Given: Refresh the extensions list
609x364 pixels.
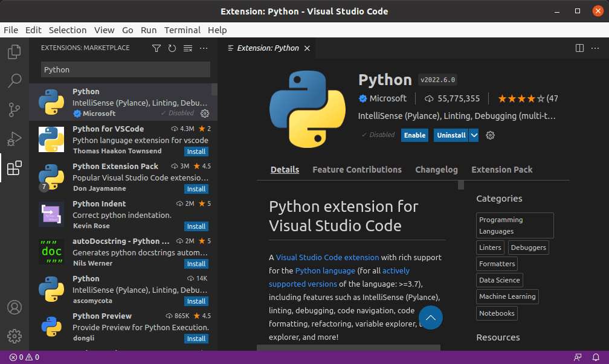Looking at the screenshot, I should [172, 48].
